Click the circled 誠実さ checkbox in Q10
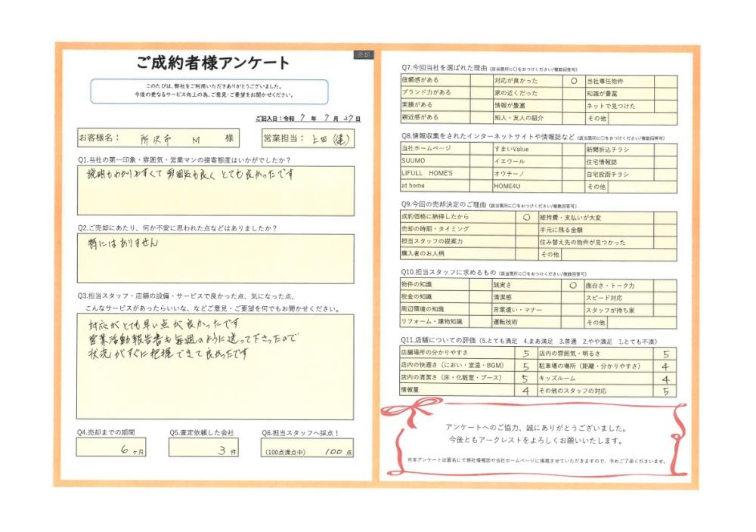Image resolution: width=756 pixels, height=532 pixels. (x=572, y=286)
